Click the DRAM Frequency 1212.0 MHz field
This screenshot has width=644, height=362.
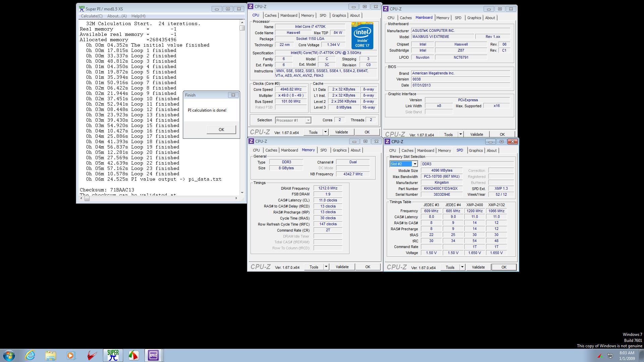pyautogui.click(x=328, y=188)
